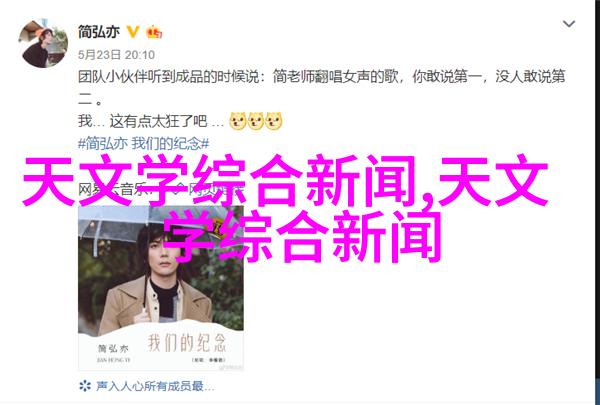Screen dimensions: 600x405
Task: Click the post text starting with 团队小伙伴
Action: pyautogui.click(x=321, y=88)
